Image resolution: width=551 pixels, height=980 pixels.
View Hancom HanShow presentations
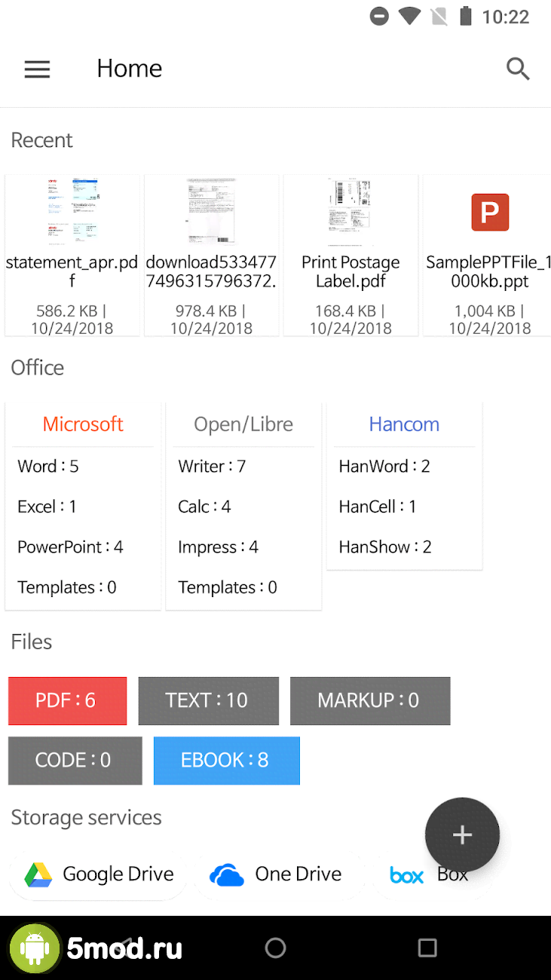tap(385, 547)
